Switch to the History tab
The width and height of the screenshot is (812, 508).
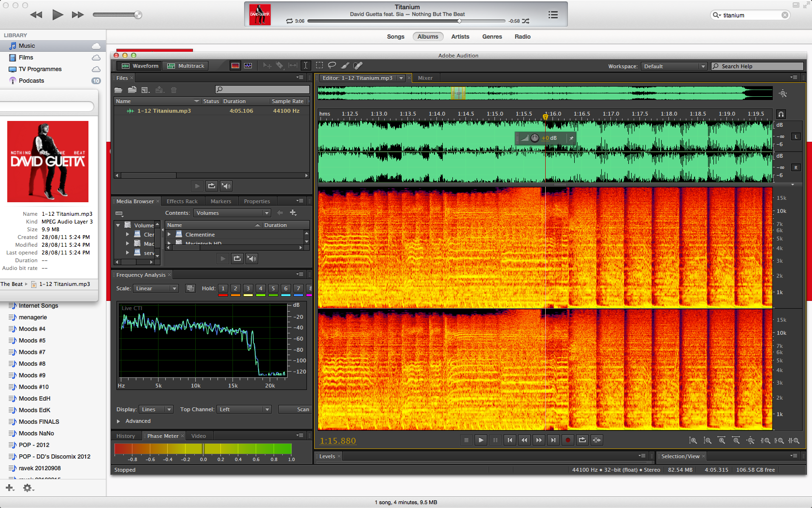click(x=126, y=436)
